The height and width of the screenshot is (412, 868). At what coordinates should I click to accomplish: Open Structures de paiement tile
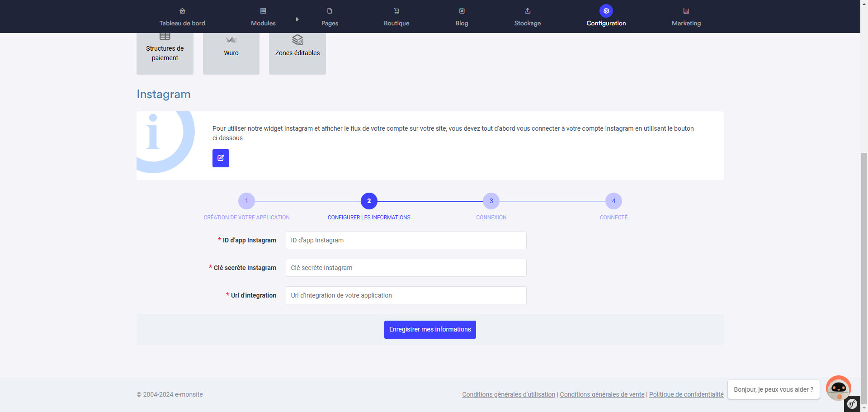click(x=165, y=53)
